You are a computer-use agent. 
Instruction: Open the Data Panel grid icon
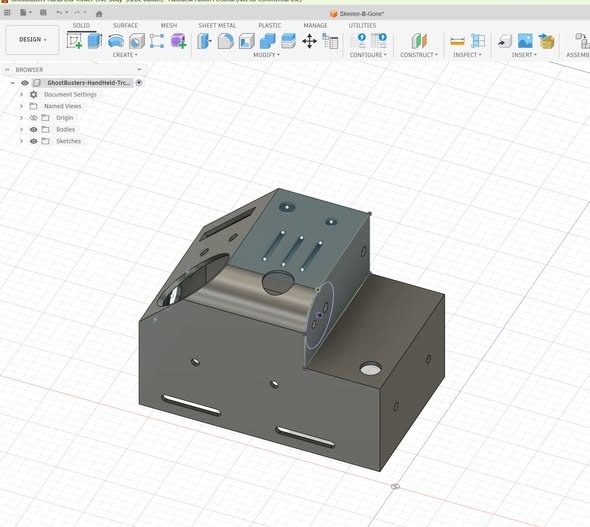pyautogui.click(x=7, y=13)
